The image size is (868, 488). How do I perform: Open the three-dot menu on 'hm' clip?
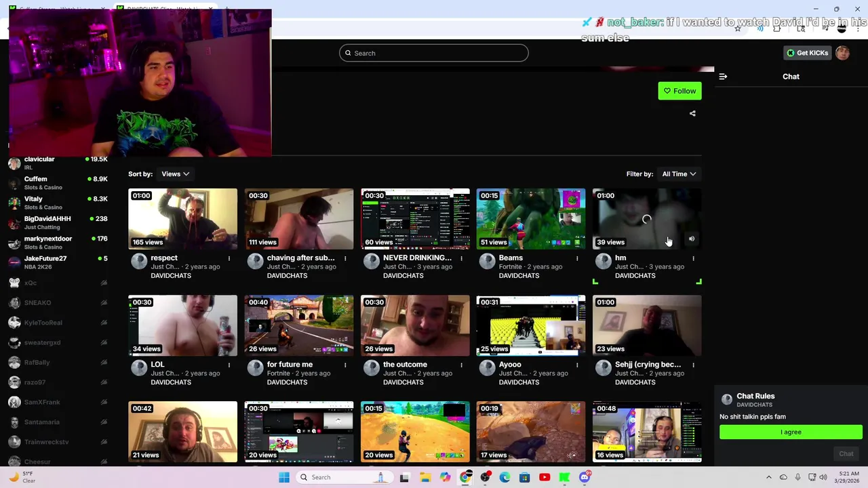click(x=693, y=258)
